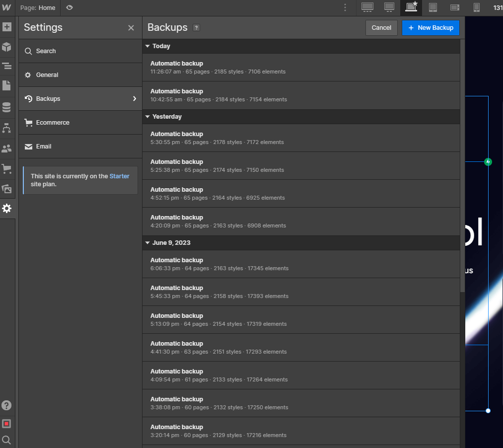Collapse the June 9, 2023 section
The width and height of the screenshot is (503, 448).
point(147,243)
